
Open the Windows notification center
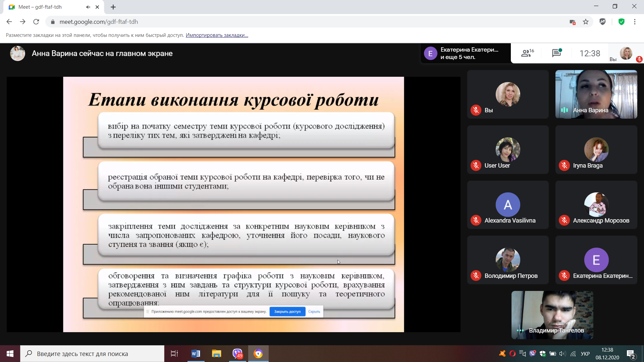point(631,354)
